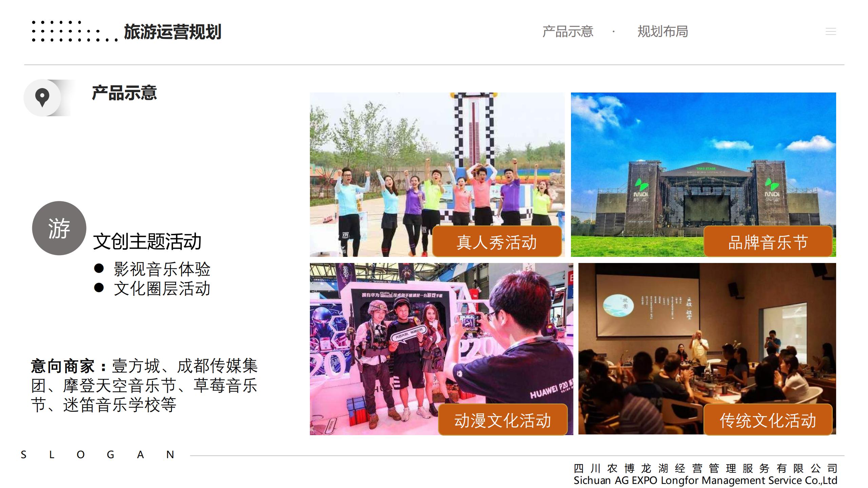The height and width of the screenshot is (488, 868).
Task: Select the 产品示意 navigation tab
Action: [x=568, y=32]
